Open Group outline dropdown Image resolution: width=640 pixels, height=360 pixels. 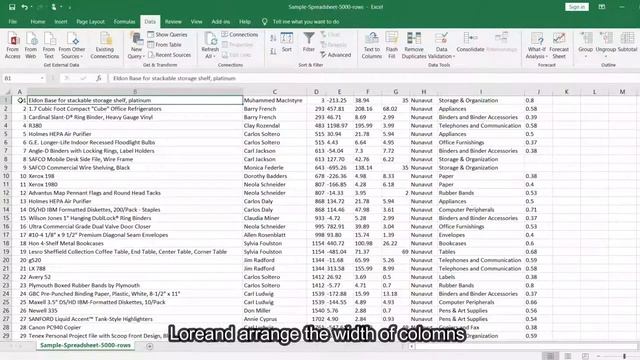(585, 45)
